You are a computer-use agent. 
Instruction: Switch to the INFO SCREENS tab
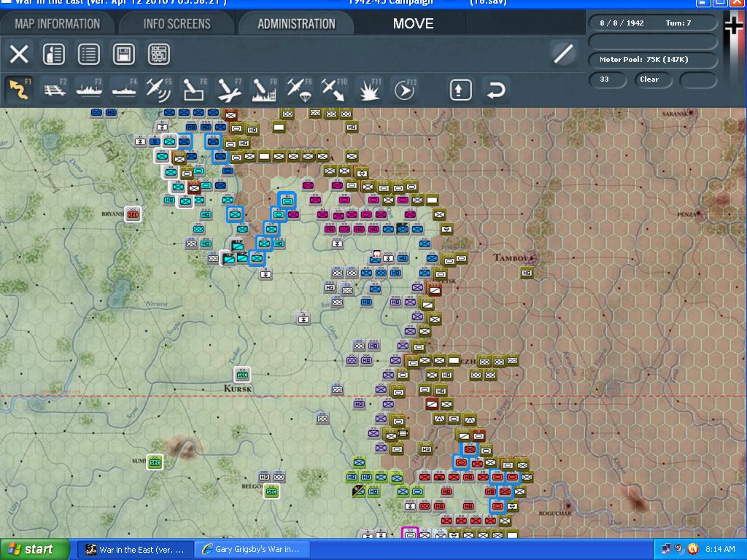(177, 24)
